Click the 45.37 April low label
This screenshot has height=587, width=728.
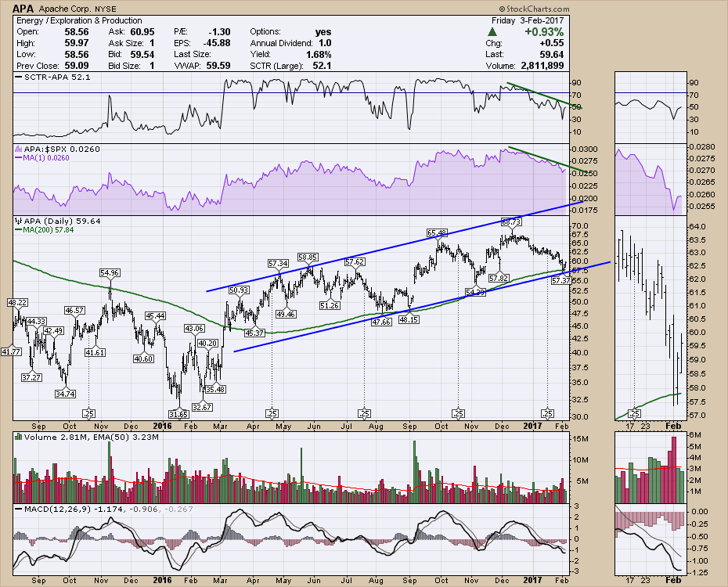[255, 333]
